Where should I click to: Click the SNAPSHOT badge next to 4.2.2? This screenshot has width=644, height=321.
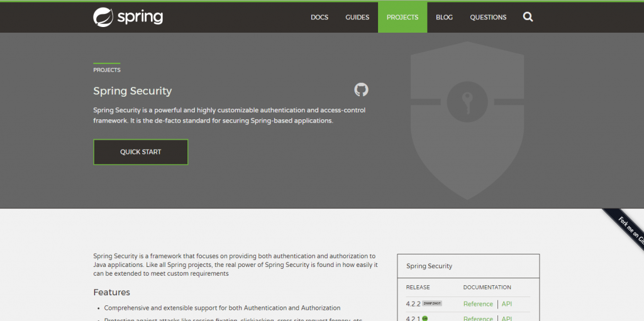pos(432,303)
